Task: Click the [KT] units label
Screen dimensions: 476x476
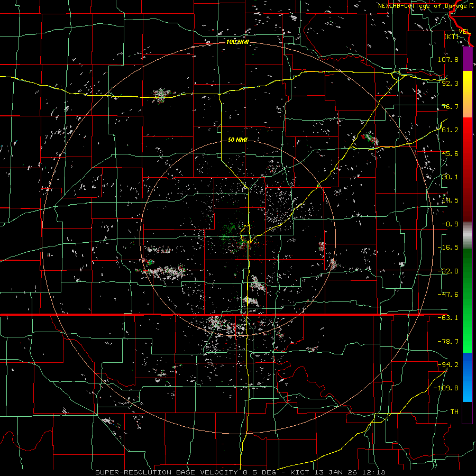Action: pos(452,36)
